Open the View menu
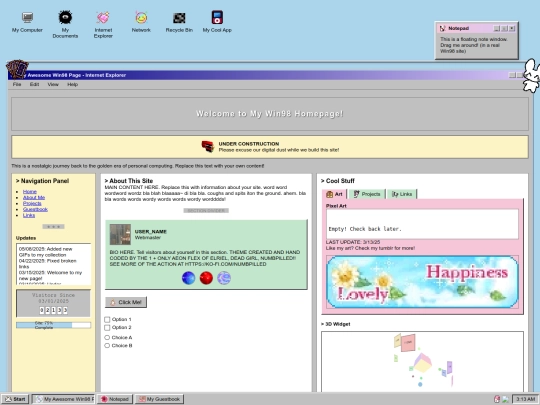 coord(53,84)
